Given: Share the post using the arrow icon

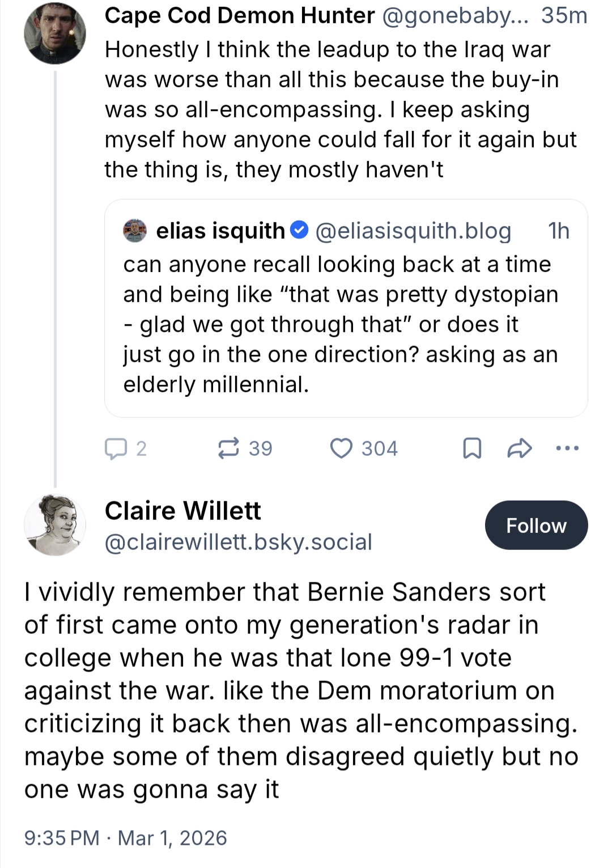Looking at the screenshot, I should coord(519,448).
